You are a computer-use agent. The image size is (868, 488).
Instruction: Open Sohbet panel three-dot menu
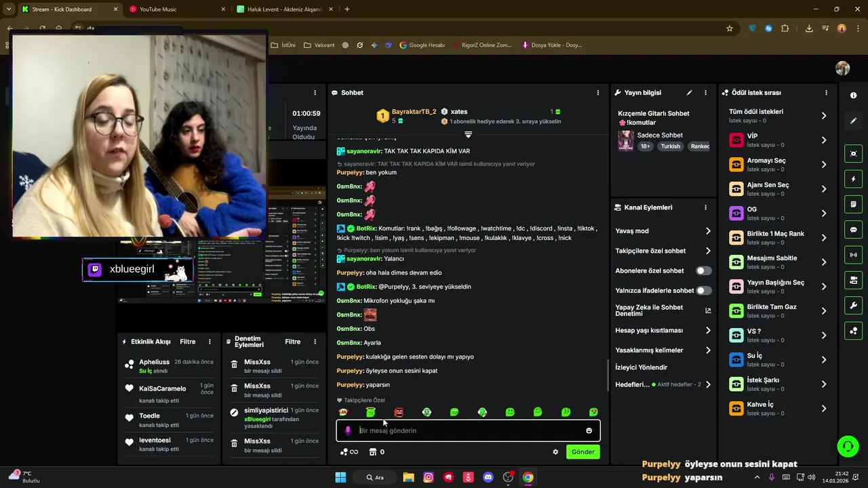click(597, 93)
